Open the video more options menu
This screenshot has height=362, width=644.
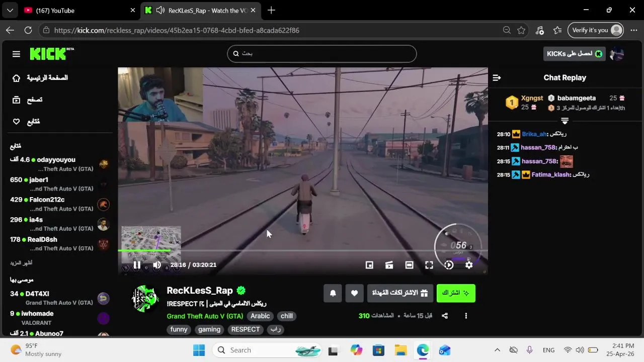466,316
